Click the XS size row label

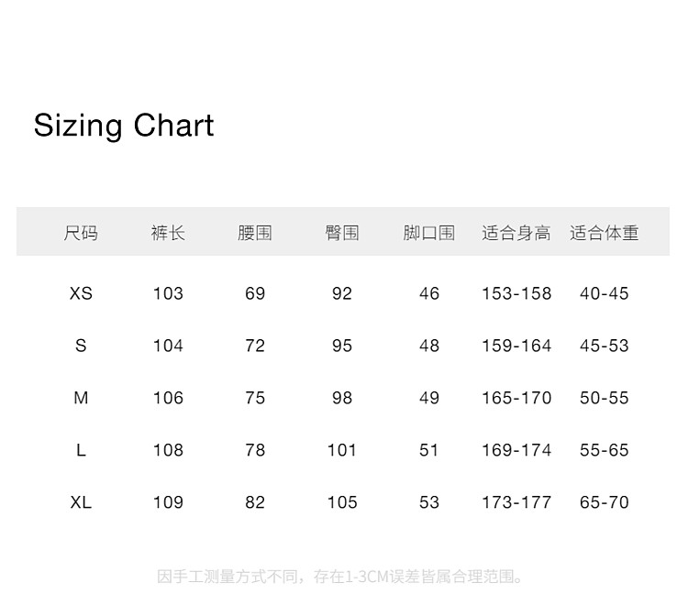tap(81, 293)
